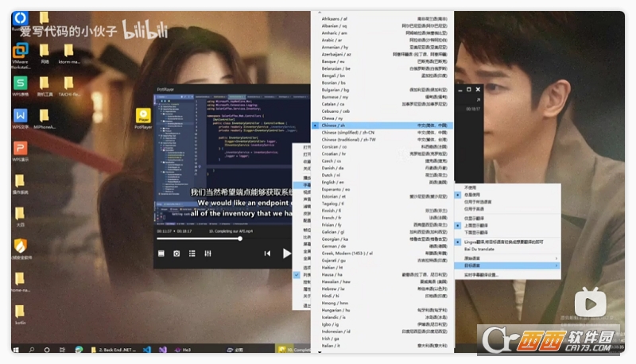Select '下面显示翻译' show translation below

[x=507, y=233]
